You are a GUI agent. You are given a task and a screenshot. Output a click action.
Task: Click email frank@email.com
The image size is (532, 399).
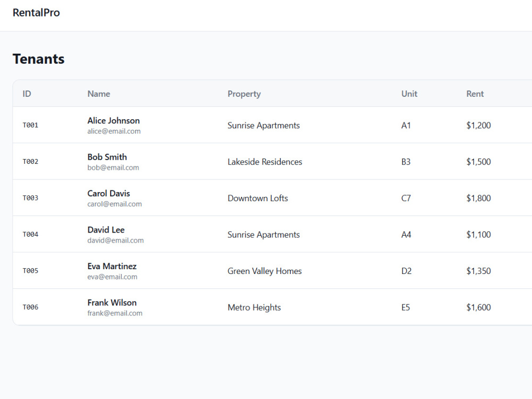click(115, 313)
